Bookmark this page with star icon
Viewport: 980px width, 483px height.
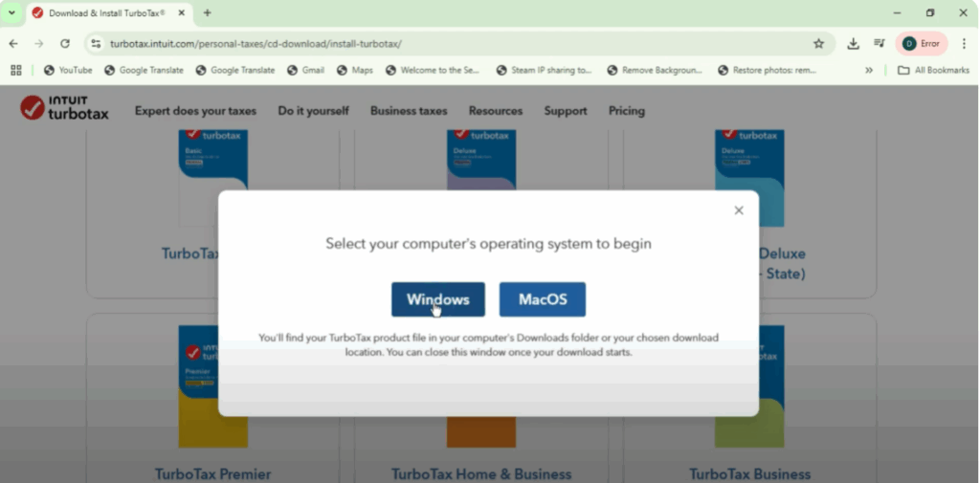click(x=818, y=44)
